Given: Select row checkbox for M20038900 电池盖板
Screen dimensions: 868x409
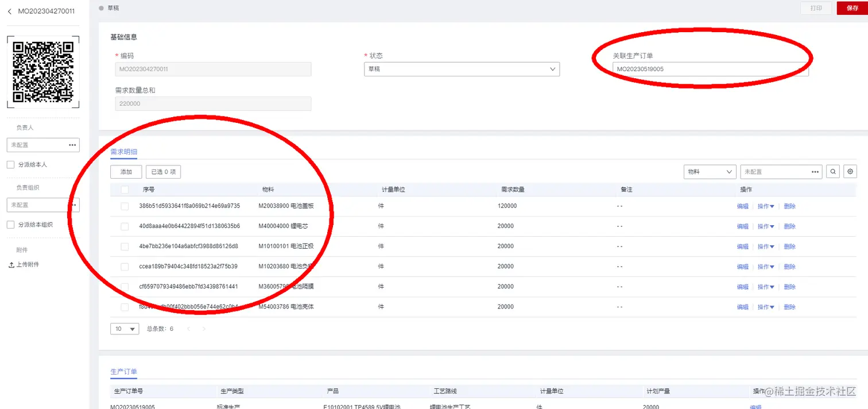Looking at the screenshot, I should click(x=125, y=206).
